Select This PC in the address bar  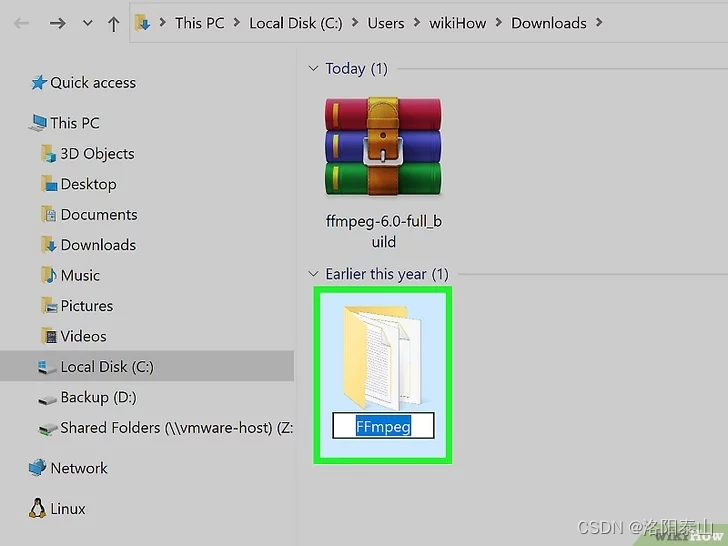[200, 23]
